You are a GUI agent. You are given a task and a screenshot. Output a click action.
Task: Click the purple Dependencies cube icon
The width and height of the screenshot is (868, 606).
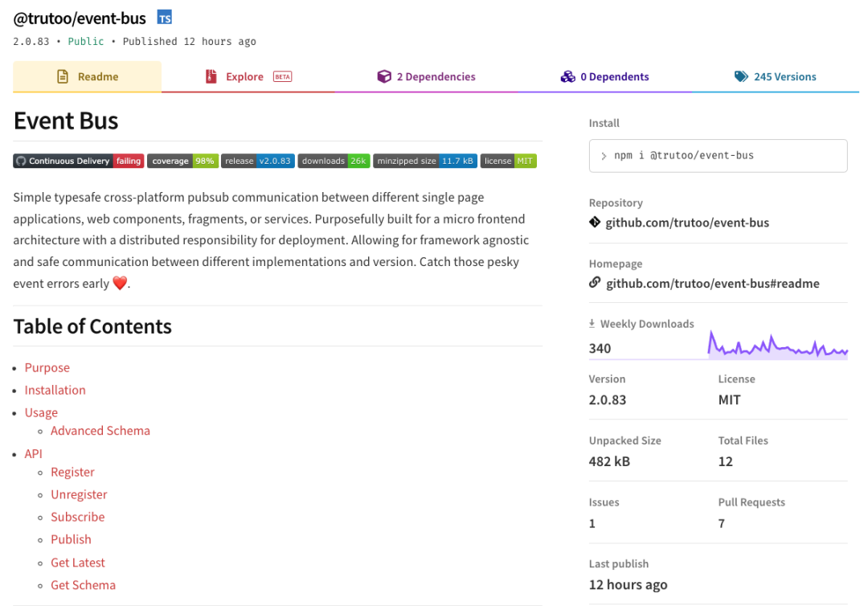coord(384,77)
